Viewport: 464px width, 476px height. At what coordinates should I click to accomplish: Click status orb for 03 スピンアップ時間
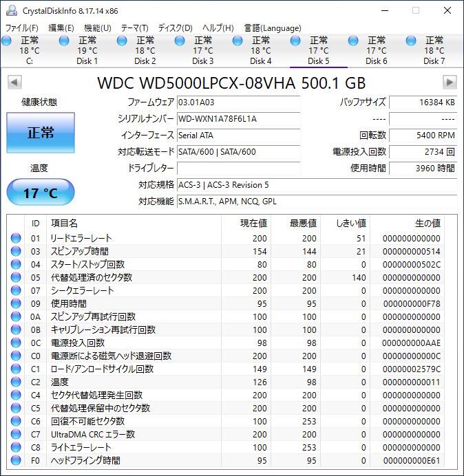pyautogui.click(x=16, y=251)
